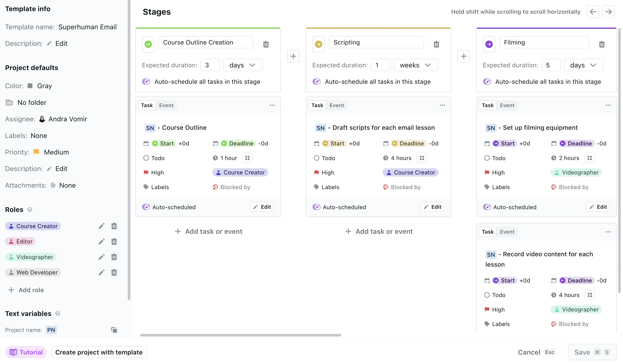Screen dimensions: 623x364
Task: Open the days unit dropdown for Course Outline Creation
Action: coord(243,65)
